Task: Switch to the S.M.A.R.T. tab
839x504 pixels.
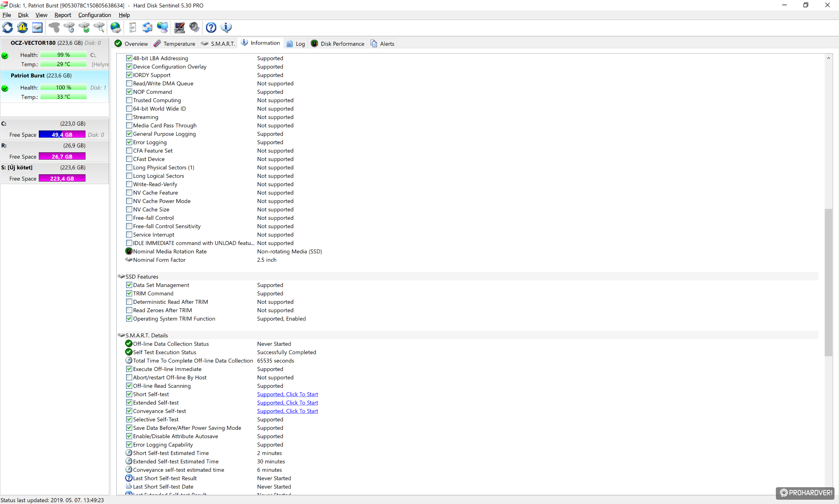Action: coord(218,43)
